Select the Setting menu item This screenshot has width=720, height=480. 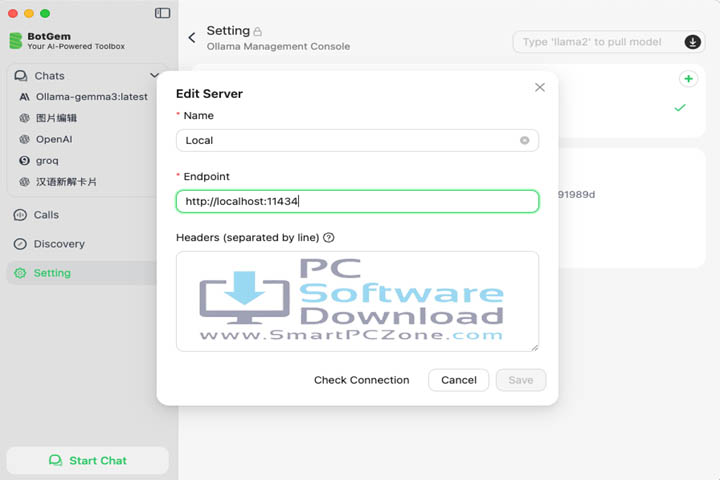tap(83, 273)
